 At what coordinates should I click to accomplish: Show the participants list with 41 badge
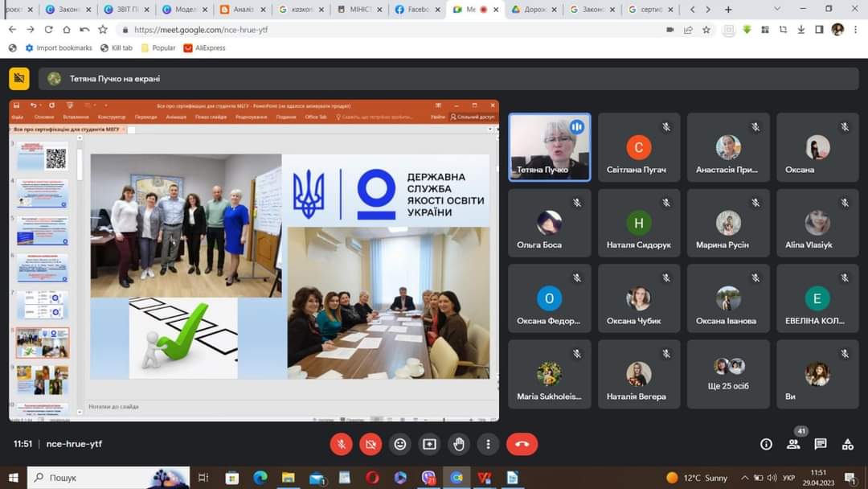tap(794, 444)
